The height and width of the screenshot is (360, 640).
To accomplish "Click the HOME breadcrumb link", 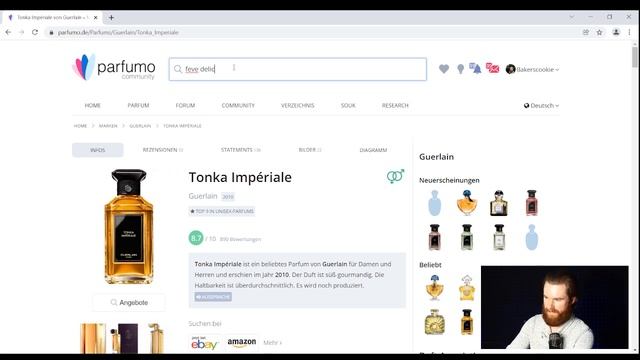I will 80,126.
